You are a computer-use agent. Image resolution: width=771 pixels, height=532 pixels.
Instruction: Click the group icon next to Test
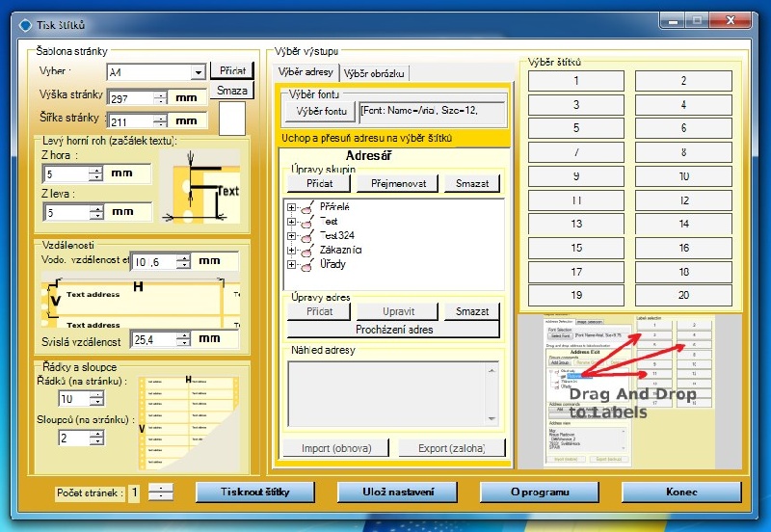click(x=307, y=222)
